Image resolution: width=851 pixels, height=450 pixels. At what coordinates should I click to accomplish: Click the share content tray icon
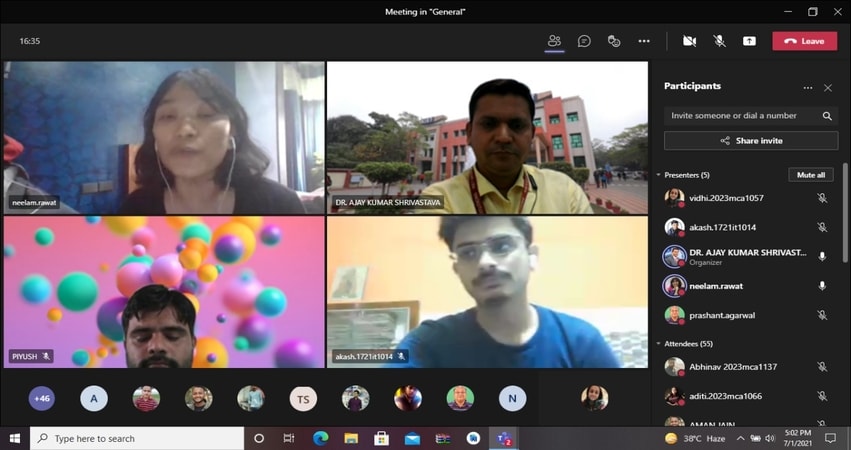point(749,41)
